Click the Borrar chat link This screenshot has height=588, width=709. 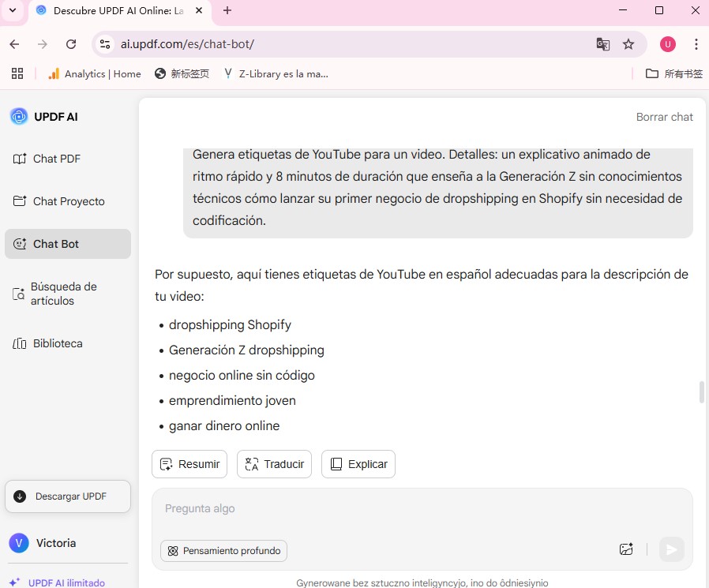(664, 117)
